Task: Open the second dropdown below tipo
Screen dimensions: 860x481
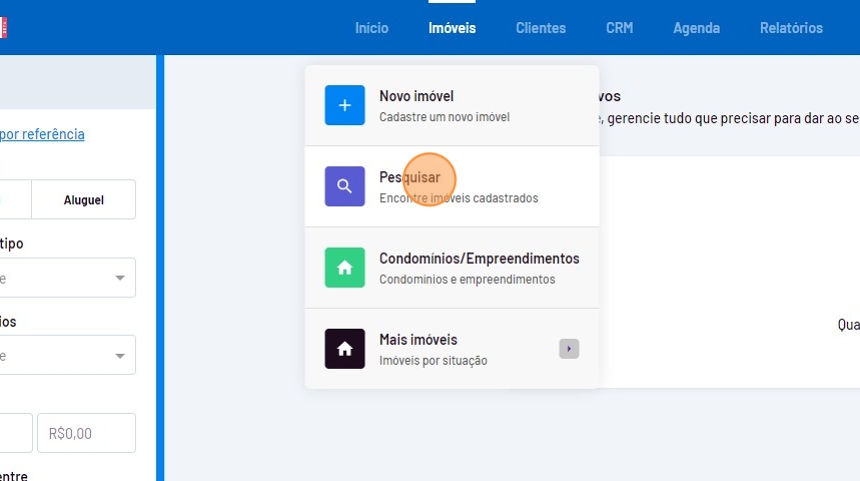Action: 120,356
